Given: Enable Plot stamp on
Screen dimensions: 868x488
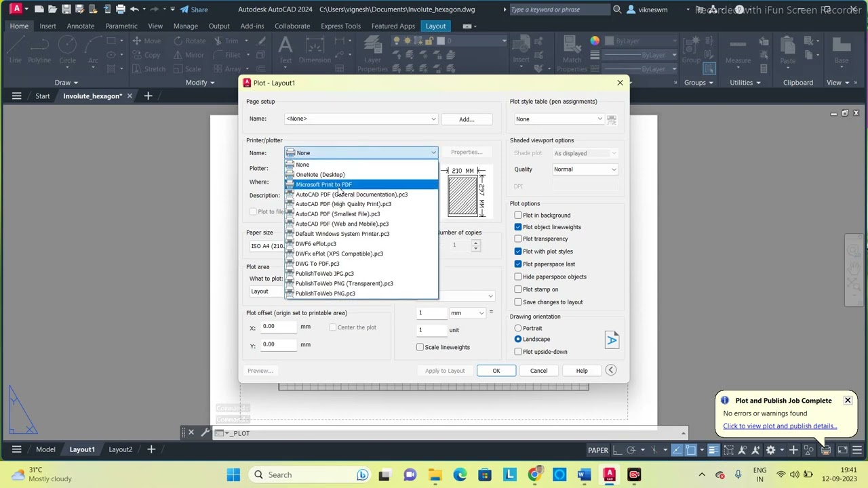Looking at the screenshot, I should pyautogui.click(x=518, y=289).
